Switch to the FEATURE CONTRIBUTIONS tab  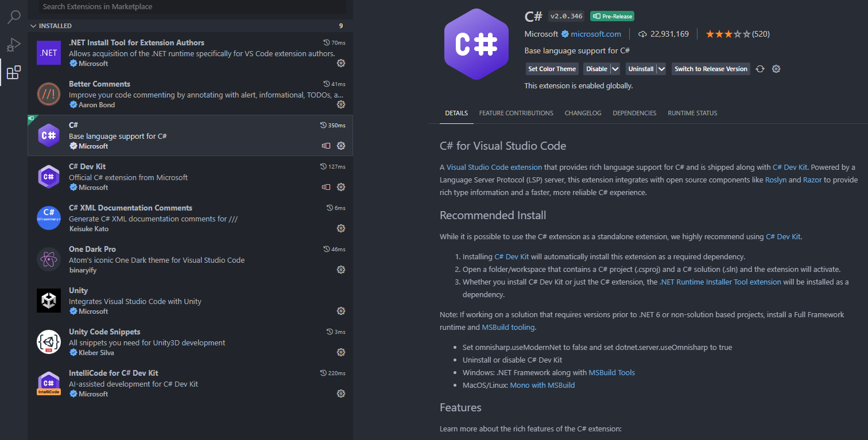click(x=516, y=113)
